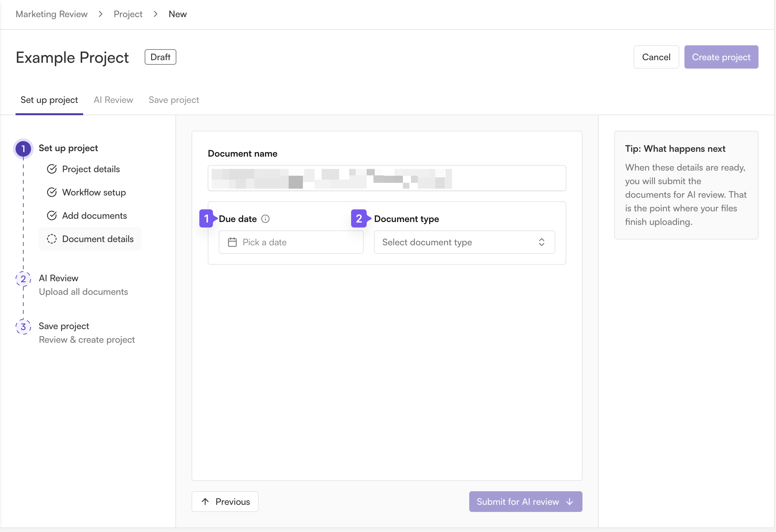This screenshot has width=776, height=532.
Task: Click the Add documents checkmark icon
Action: point(52,216)
